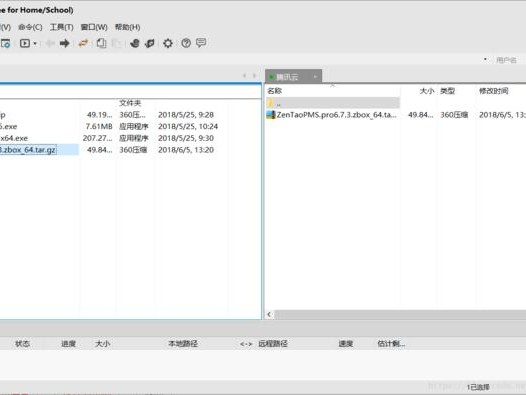The image size is (526, 395).
Task: Click the help question mark icon
Action: (186, 43)
